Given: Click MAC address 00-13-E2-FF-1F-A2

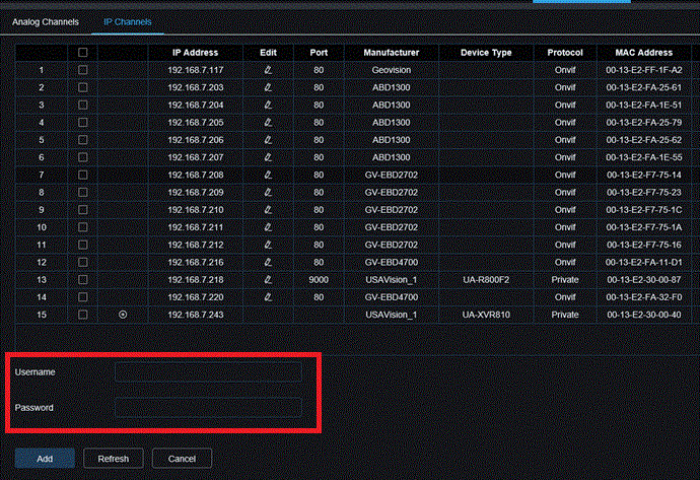Looking at the screenshot, I should pyautogui.click(x=644, y=70).
